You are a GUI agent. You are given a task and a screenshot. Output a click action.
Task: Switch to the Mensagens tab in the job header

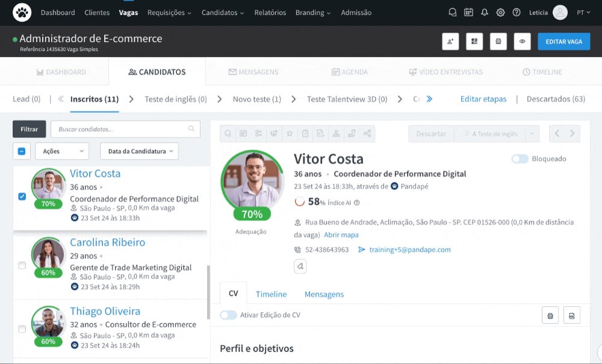[x=253, y=72]
